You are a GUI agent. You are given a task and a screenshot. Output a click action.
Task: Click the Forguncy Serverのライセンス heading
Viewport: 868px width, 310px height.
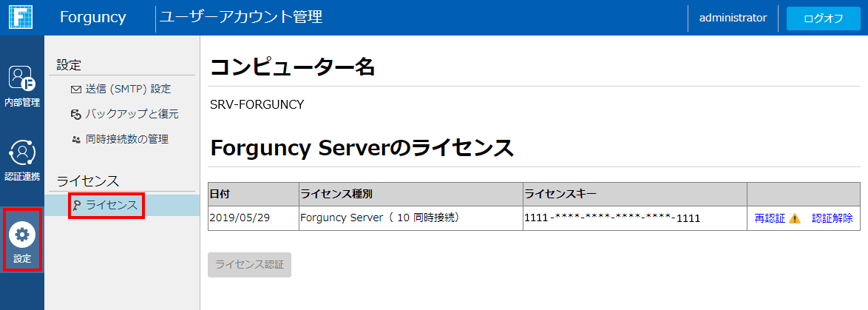point(361,149)
